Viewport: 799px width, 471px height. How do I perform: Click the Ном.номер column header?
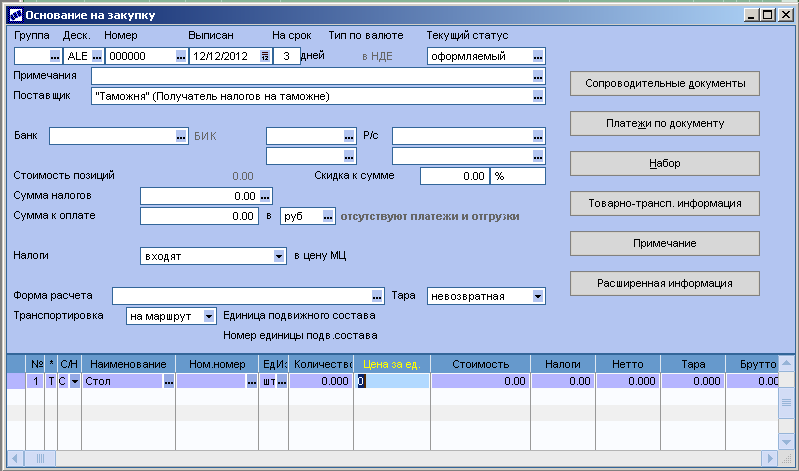click(x=217, y=364)
